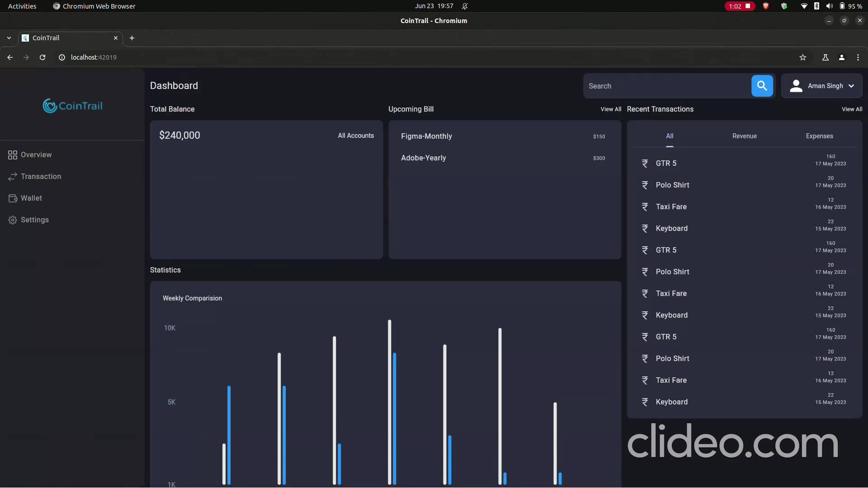Open the Activities overview

pyautogui.click(x=22, y=6)
